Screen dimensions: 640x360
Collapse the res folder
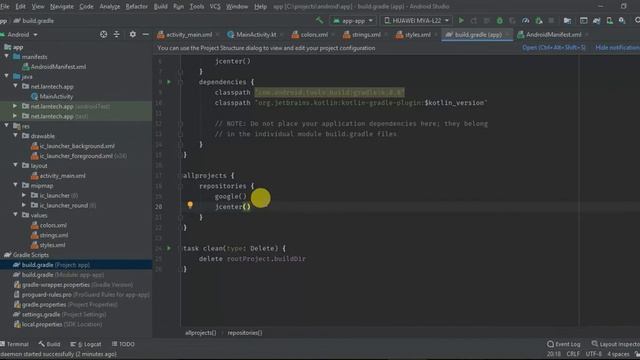click(7, 126)
